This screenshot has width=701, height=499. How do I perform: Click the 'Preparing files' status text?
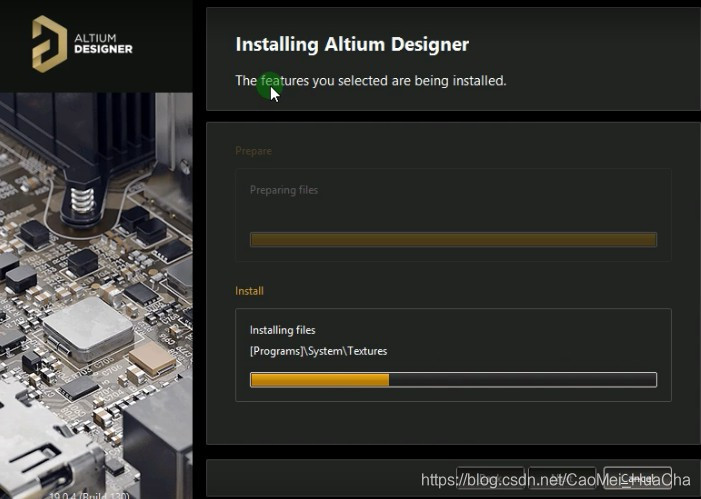point(283,190)
